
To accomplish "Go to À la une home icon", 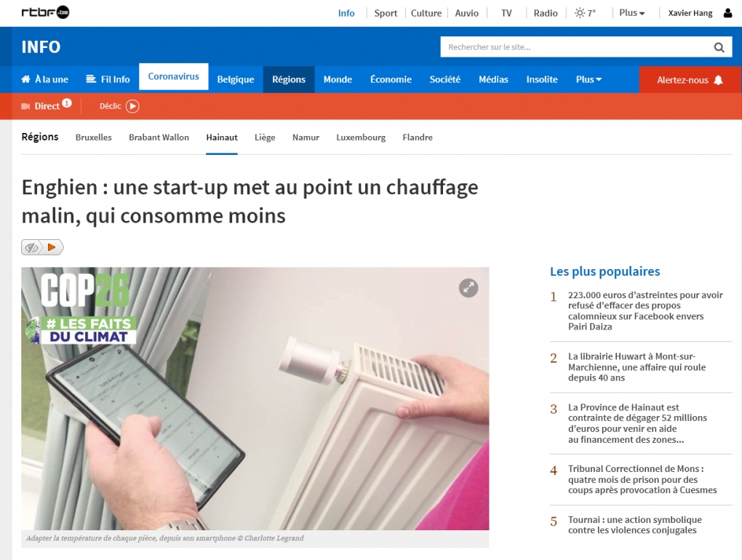I will point(25,79).
